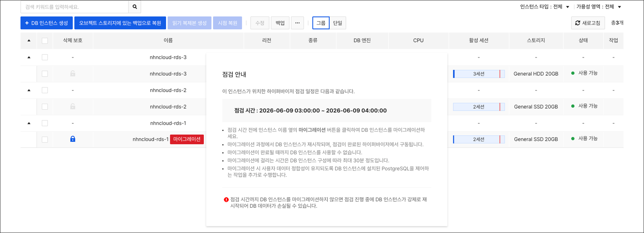Click the DB 인스턴스 생성 button
644x233 pixels.
click(47, 23)
